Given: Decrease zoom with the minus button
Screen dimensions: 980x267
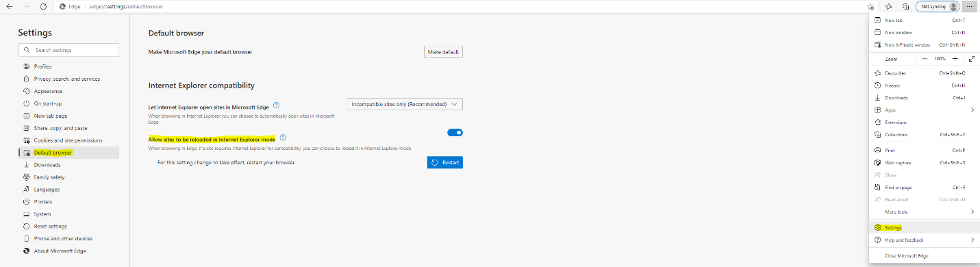Looking at the screenshot, I should pos(925,59).
